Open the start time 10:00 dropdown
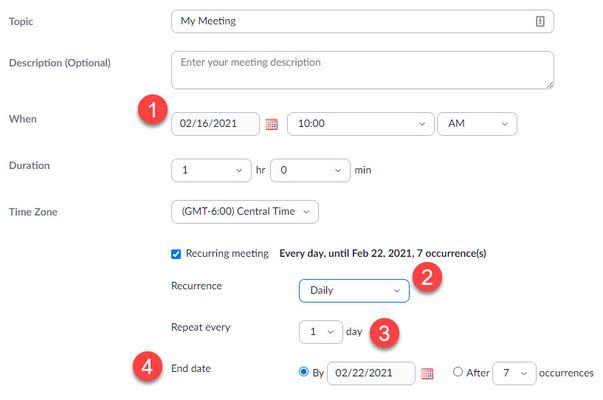 click(x=359, y=125)
